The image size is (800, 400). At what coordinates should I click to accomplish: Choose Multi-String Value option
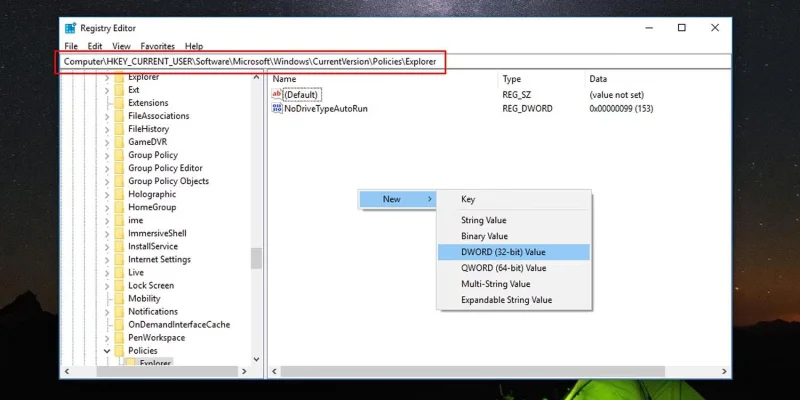click(x=514, y=284)
